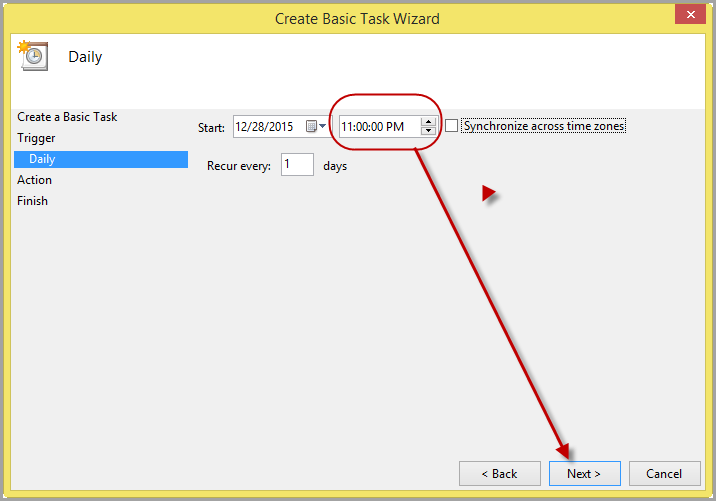Image resolution: width=716 pixels, height=501 pixels.
Task: Click the days label text
Action: point(335,166)
